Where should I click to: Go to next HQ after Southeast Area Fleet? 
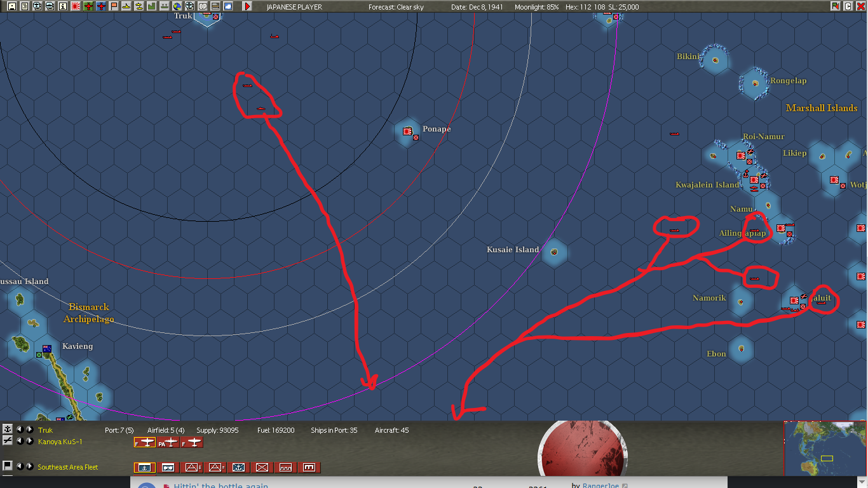tap(30, 466)
